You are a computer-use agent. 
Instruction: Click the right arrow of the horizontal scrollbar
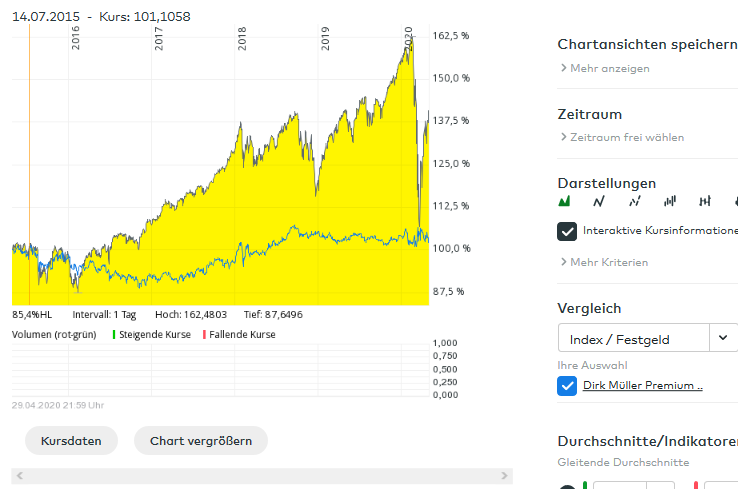click(505, 475)
